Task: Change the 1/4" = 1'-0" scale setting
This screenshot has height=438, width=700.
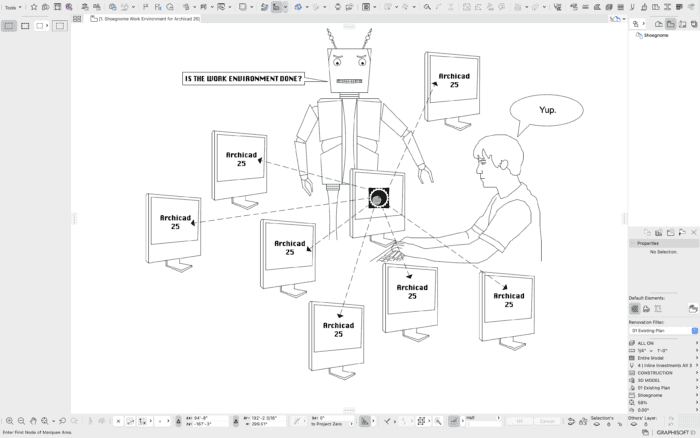Action: (x=663, y=350)
